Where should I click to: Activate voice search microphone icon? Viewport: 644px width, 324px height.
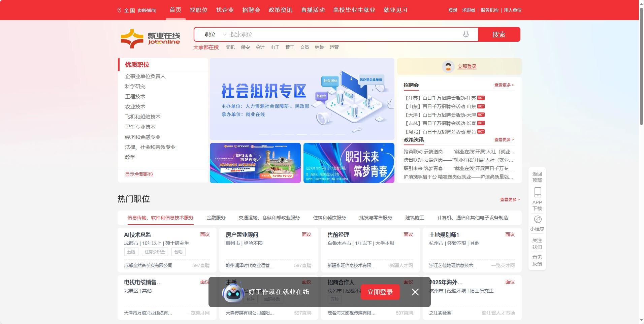pos(465,34)
